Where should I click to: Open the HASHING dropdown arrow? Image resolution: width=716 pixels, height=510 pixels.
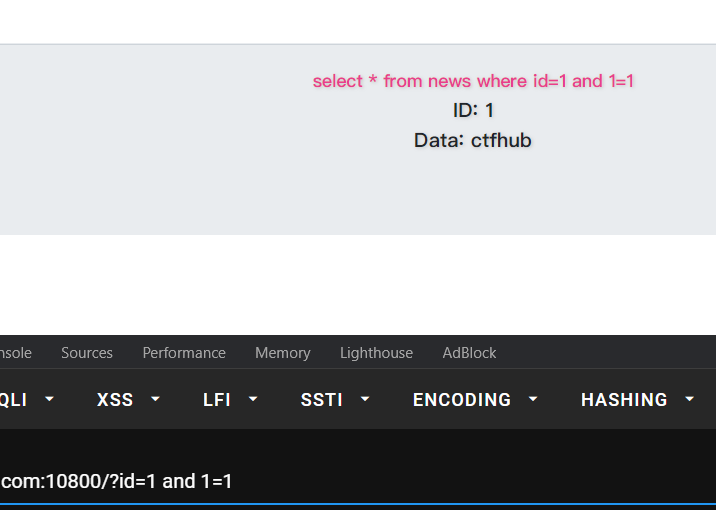(690, 399)
